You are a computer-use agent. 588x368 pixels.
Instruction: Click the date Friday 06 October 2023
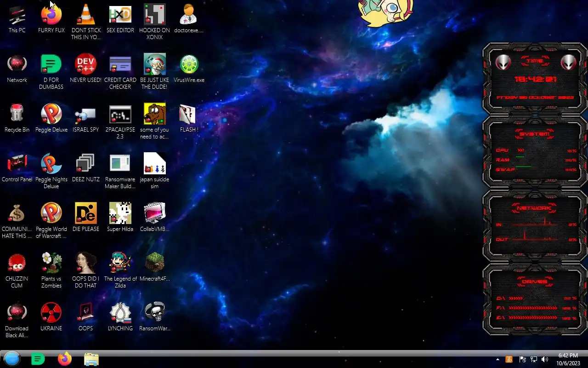click(x=535, y=98)
